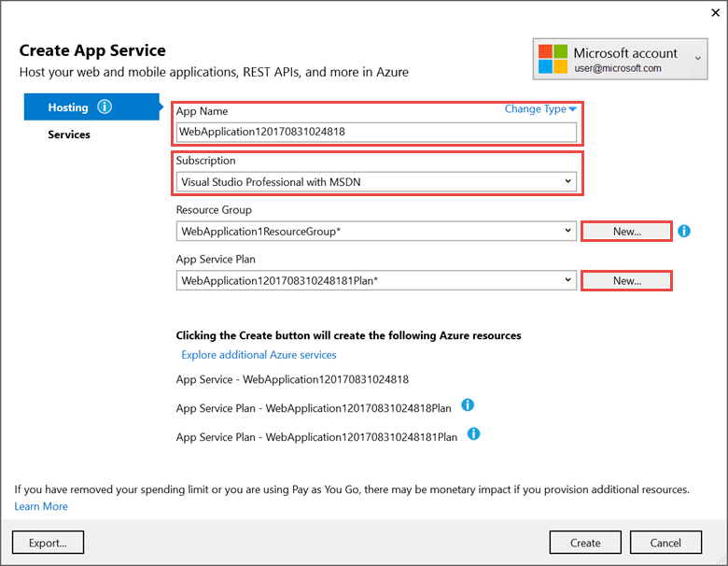728x566 pixels.
Task: Click the info icon beside Resource Group New button
Action: point(684,231)
